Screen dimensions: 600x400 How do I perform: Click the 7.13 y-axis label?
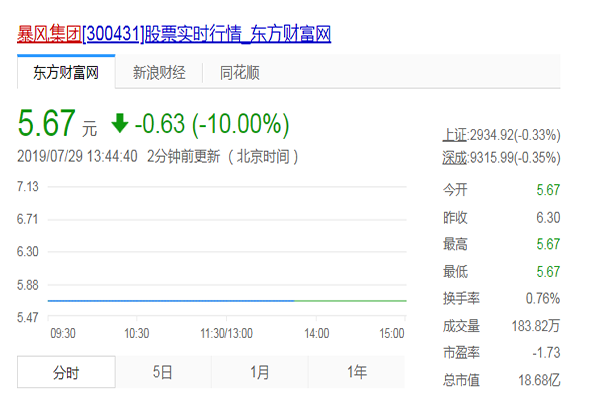28,187
